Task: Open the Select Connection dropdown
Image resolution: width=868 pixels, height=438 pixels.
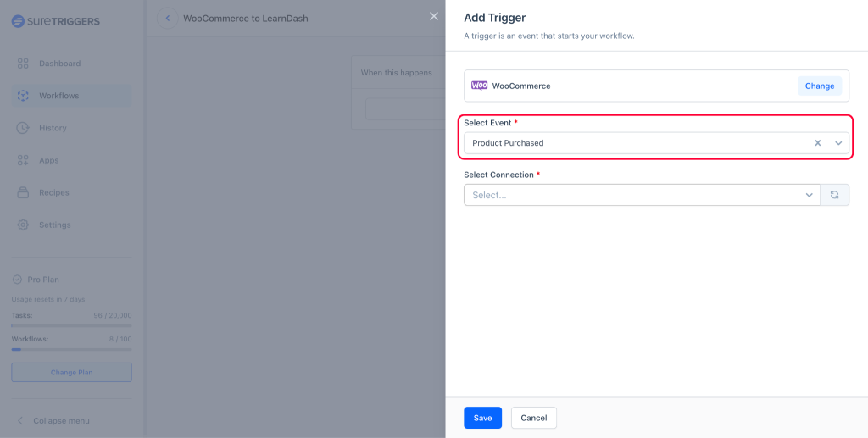Action: click(642, 195)
